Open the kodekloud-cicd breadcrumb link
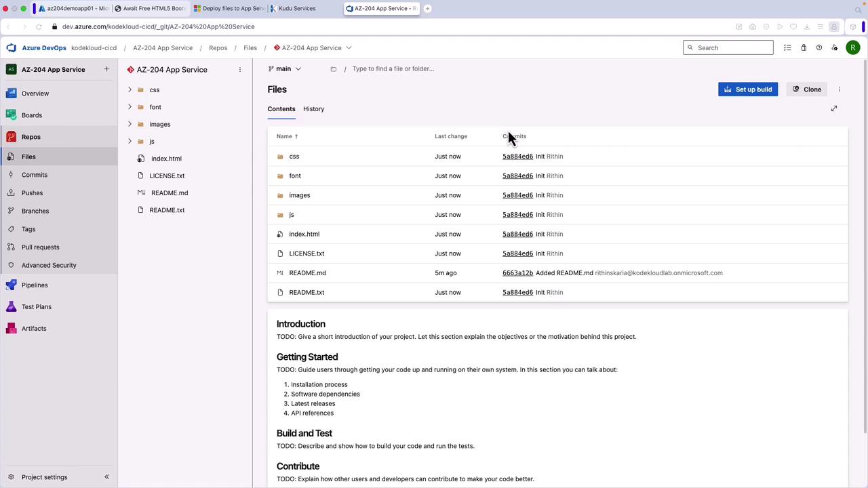Viewport: 868px width, 488px height. (x=94, y=48)
